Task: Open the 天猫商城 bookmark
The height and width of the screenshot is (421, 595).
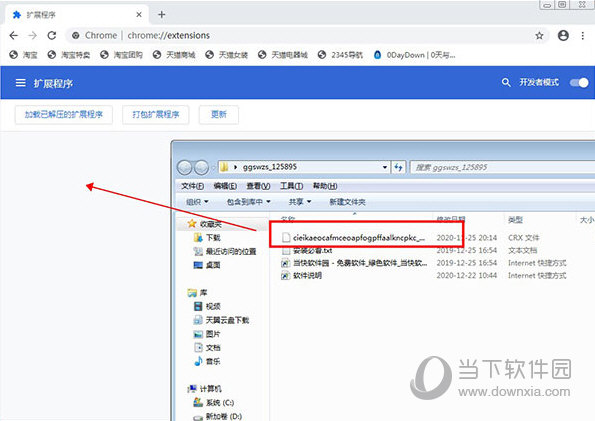Action: (174, 55)
